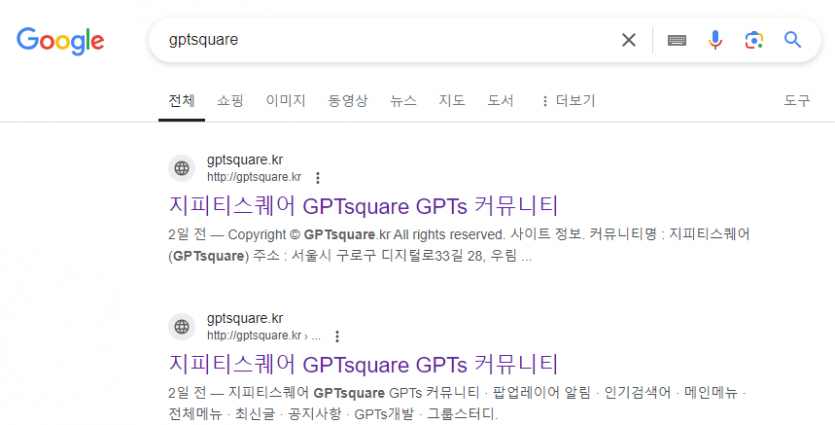Viewport: 835px width, 425px height.
Task: Click globe favicon of first gptsquare.kr result
Action: click(182, 168)
